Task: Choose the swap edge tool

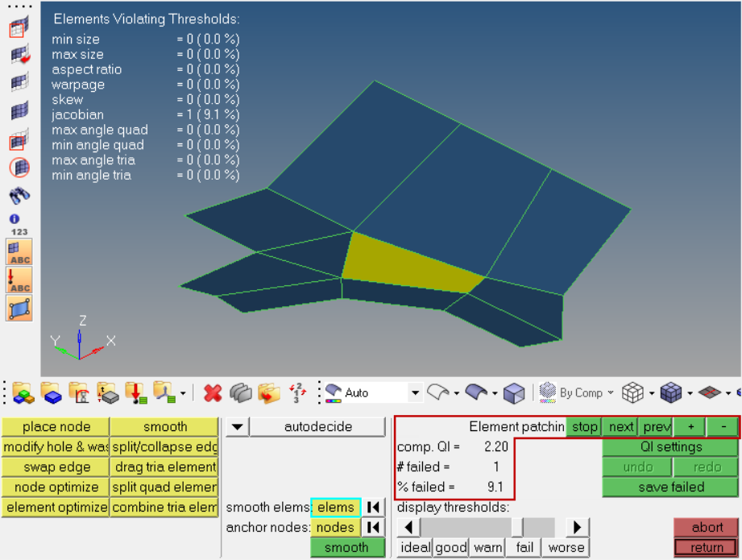Action: [56, 467]
